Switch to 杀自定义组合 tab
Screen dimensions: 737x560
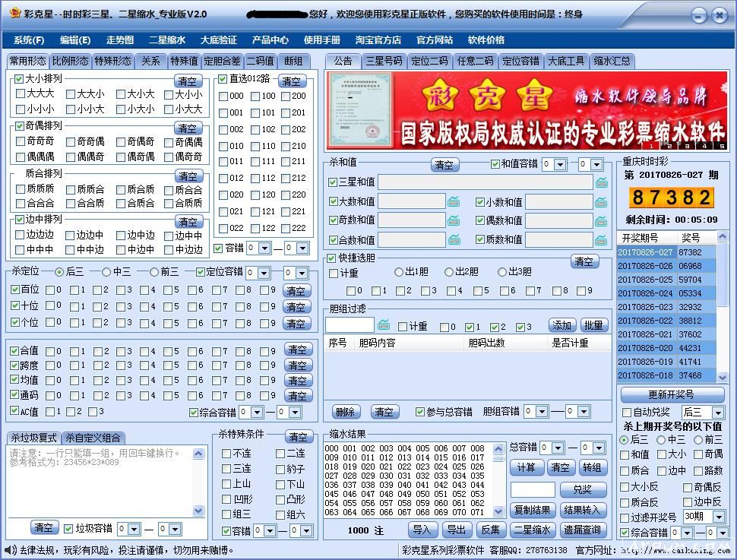(x=93, y=438)
